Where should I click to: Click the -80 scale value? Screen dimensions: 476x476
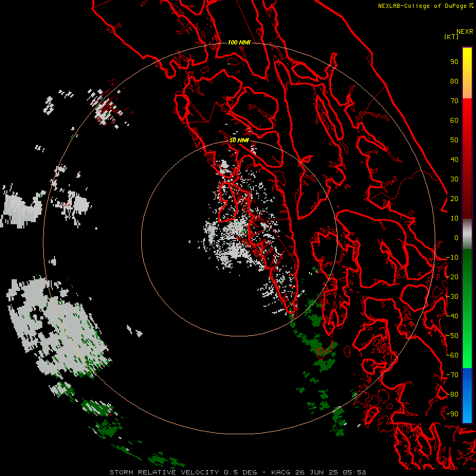pos(452,395)
